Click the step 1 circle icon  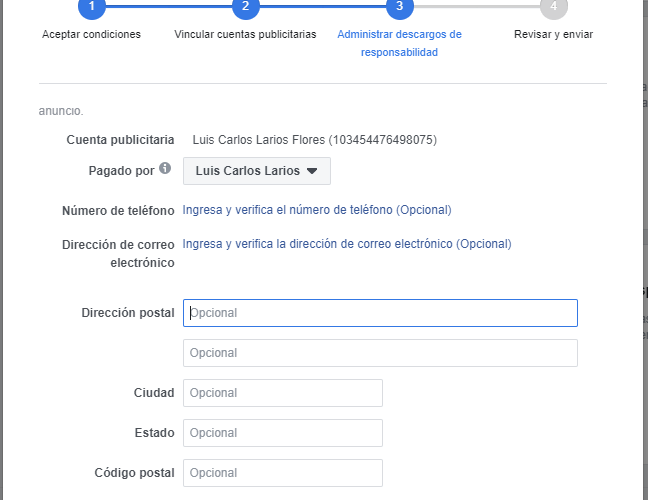pyautogui.click(x=92, y=6)
